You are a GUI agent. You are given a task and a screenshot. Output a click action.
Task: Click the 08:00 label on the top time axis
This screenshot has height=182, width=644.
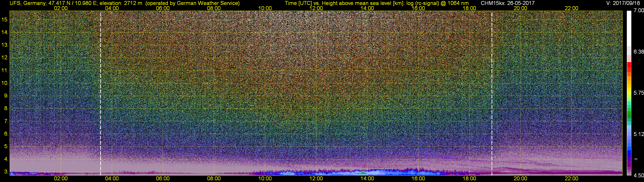coord(214,8)
